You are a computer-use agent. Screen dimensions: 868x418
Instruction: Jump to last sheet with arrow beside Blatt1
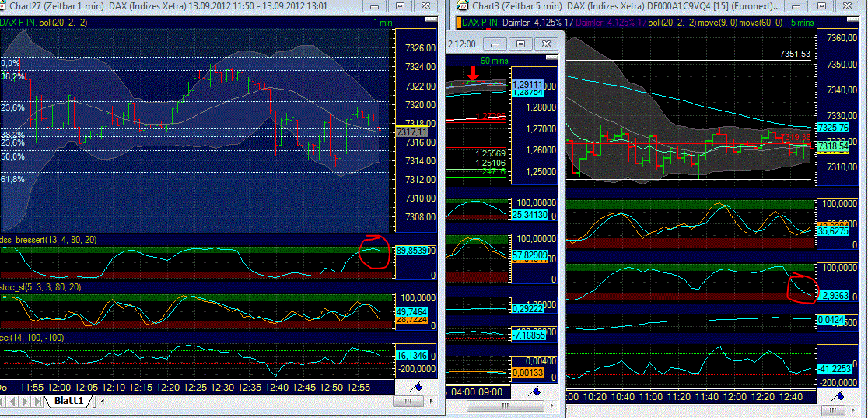38,401
